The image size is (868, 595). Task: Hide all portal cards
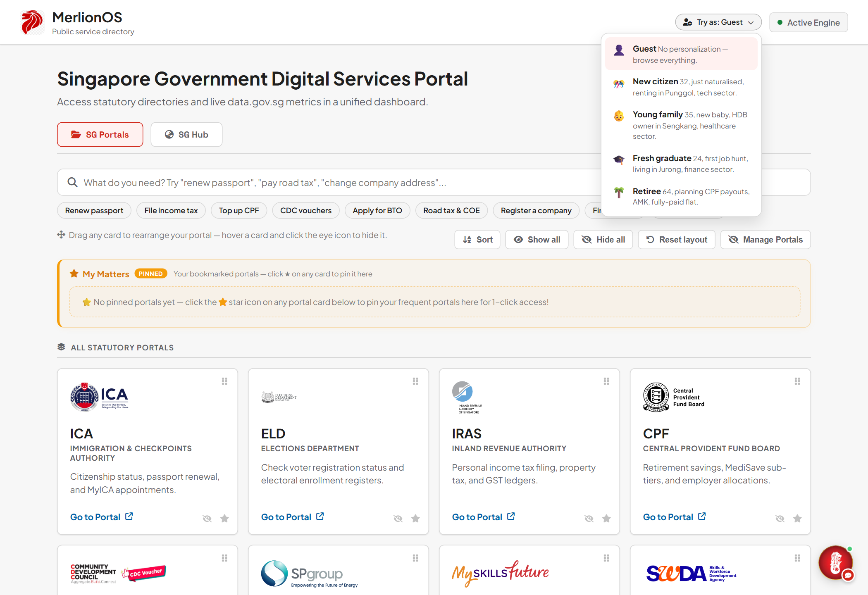(603, 240)
